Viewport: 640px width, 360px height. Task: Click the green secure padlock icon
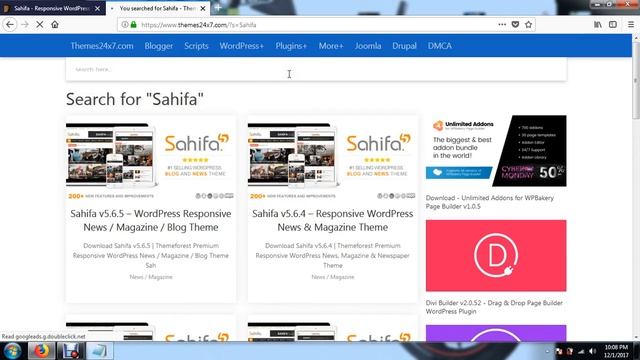click(x=133, y=24)
